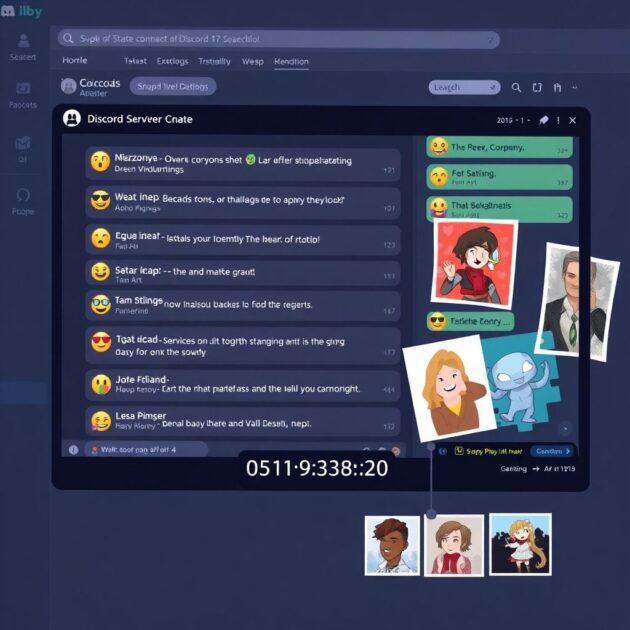Viewport: 630px width, 630px height.
Task: Open the Homle tab
Action: click(x=75, y=60)
